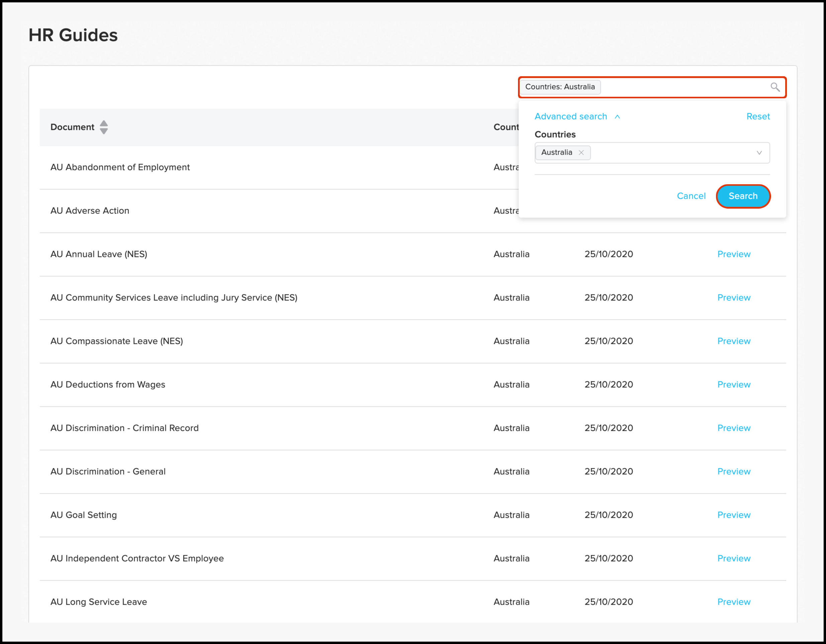The image size is (826, 644).
Task: Preview AU Deductions from Wages
Action: point(733,385)
